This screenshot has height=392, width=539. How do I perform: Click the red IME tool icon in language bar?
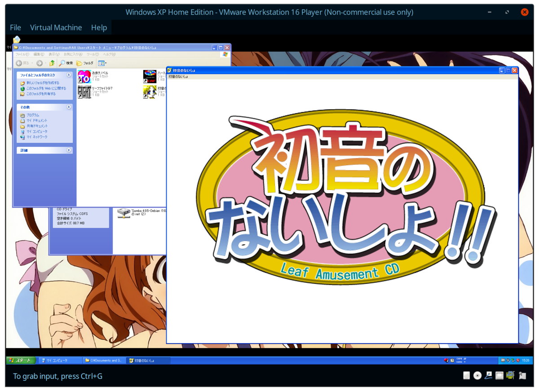point(446,360)
